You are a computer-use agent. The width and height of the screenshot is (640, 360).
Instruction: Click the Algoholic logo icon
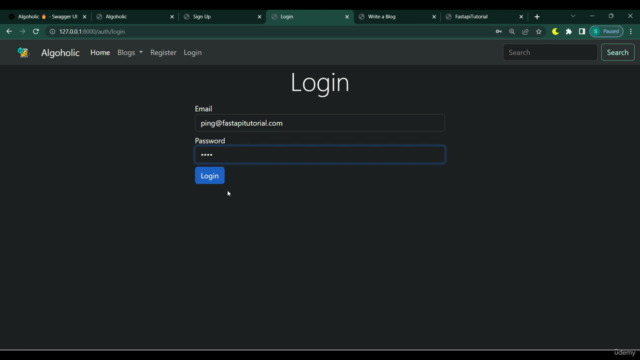click(23, 52)
